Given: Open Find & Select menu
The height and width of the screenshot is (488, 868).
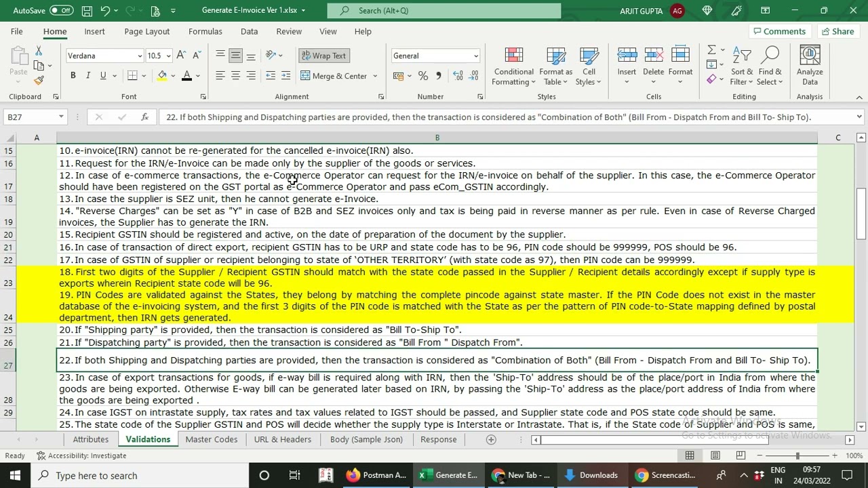Looking at the screenshot, I should point(770,66).
